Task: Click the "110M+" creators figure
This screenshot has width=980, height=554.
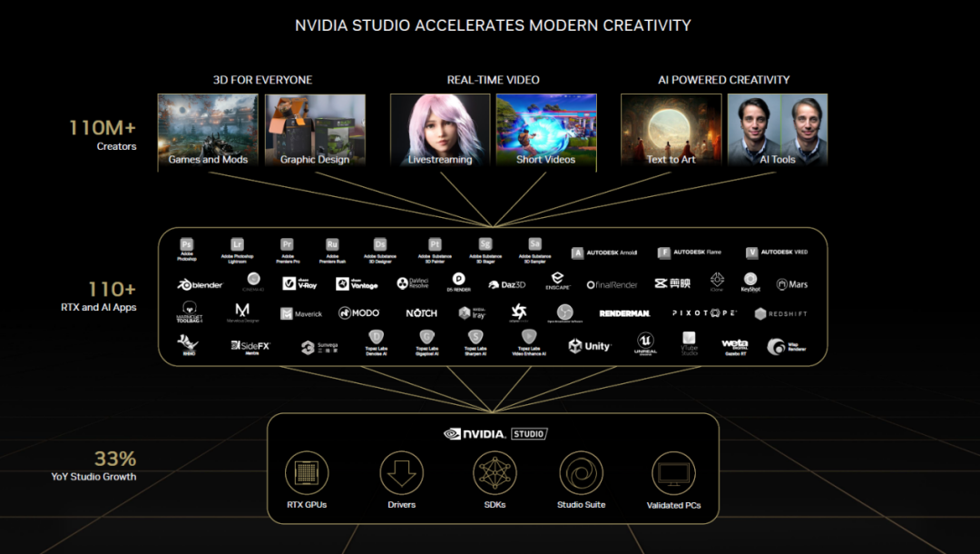Action: coord(102,127)
